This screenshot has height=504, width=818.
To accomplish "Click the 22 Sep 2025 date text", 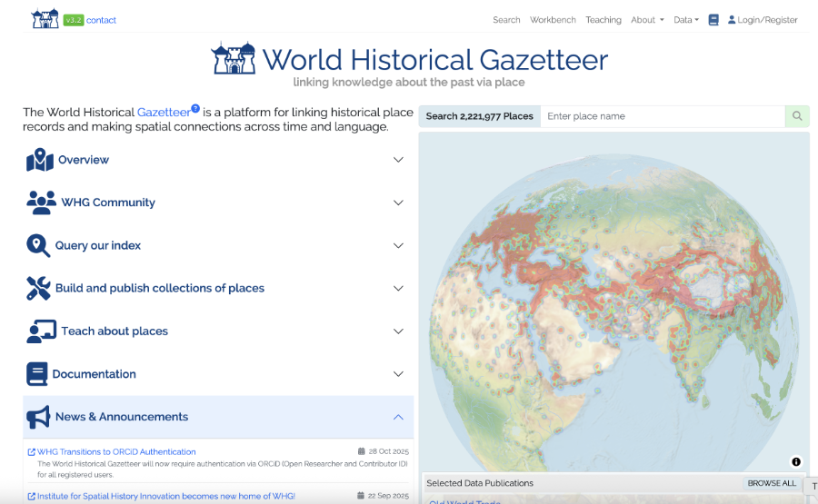I will click(x=388, y=496).
